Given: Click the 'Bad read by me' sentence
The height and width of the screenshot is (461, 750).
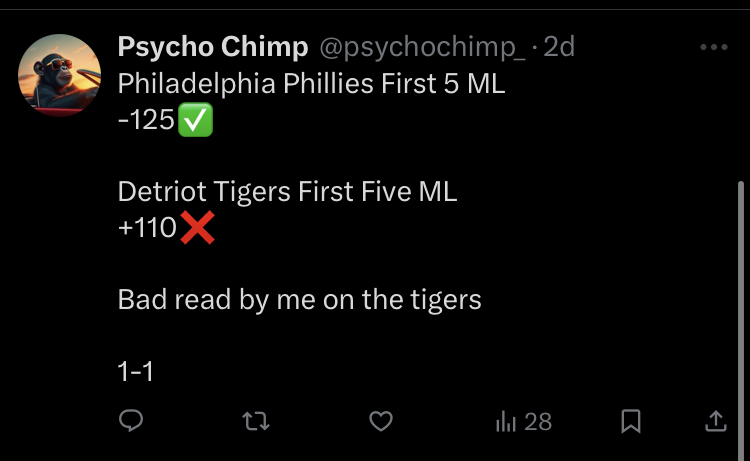Looking at the screenshot, I should coord(299,298).
